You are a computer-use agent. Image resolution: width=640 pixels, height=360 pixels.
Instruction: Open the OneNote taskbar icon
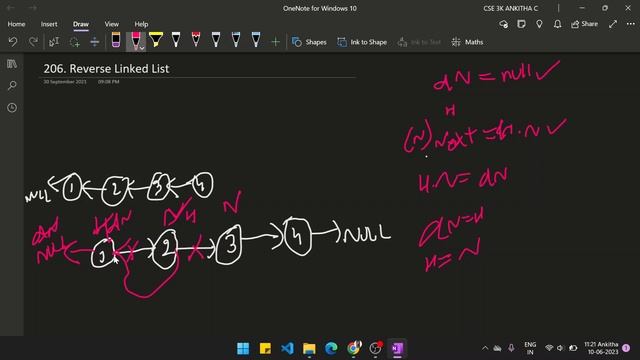coord(397,348)
